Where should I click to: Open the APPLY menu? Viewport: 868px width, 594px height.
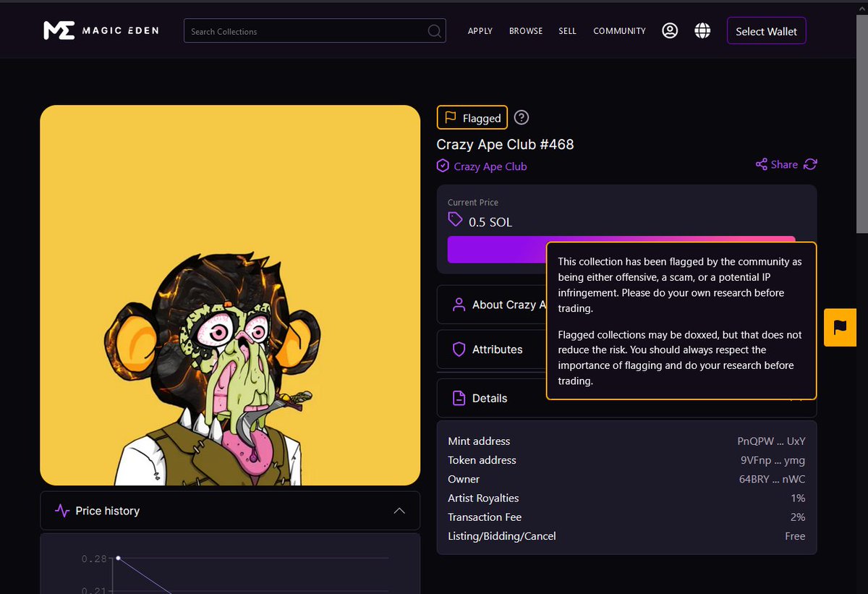coord(480,31)
